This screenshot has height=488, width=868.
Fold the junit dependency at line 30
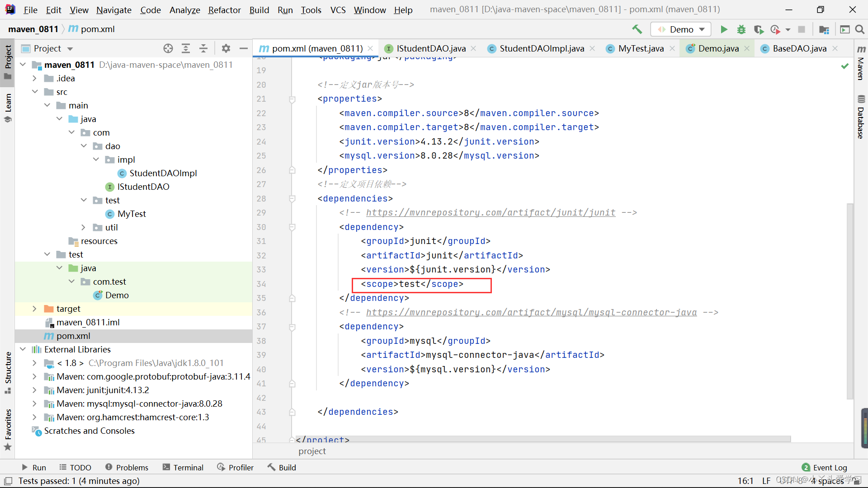click(292, 227)
